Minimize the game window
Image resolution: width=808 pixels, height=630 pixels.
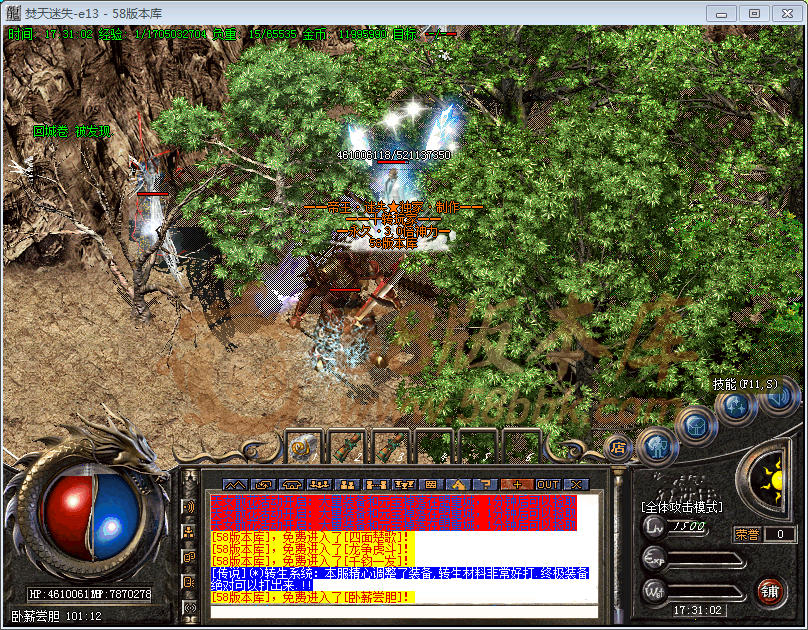721,13
